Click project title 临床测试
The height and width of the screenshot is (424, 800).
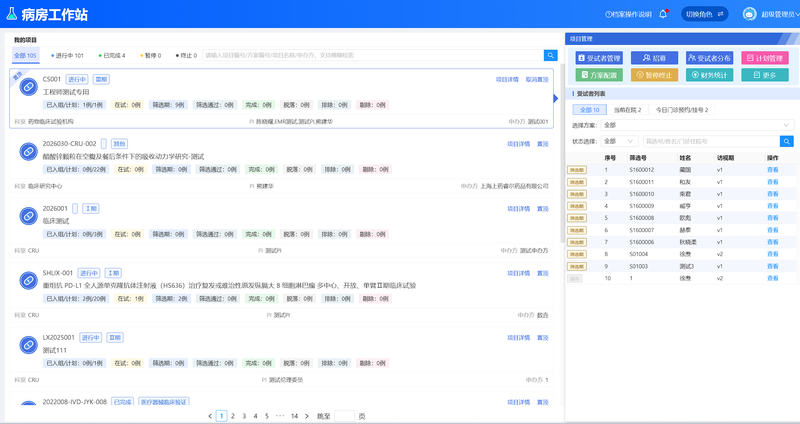[x=56, y=221]
